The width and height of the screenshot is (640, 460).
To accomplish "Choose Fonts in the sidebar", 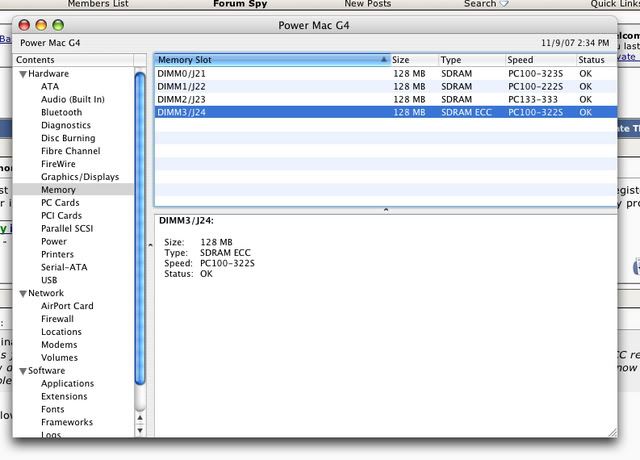I will tap(53, 409).
